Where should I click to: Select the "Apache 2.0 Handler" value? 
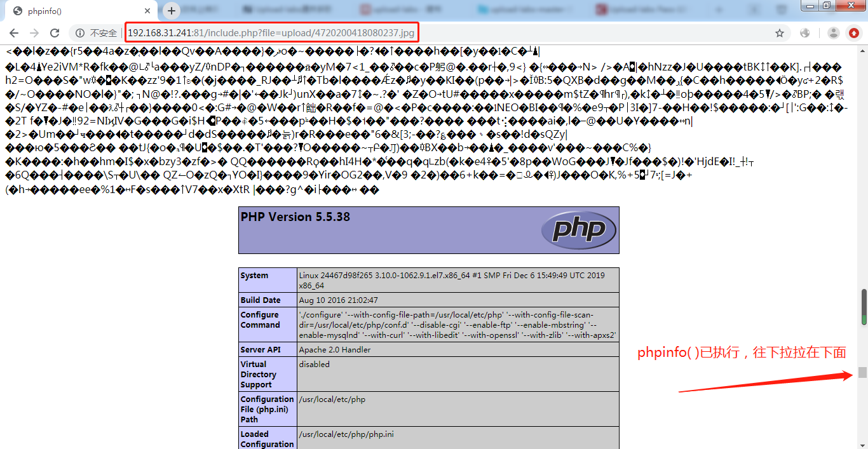click(x=335, y=349)
